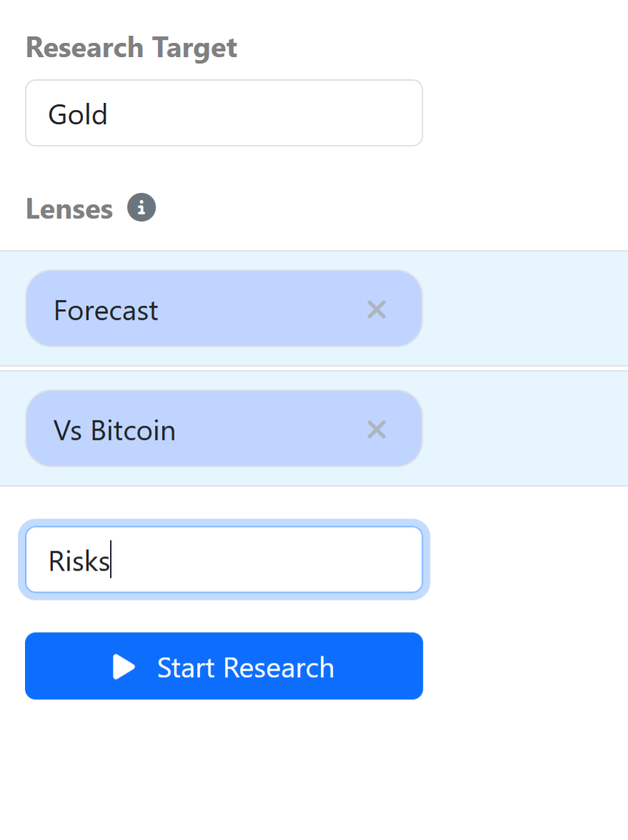Image resolution: width=628 pixels, height=840 pixels.
Task: Select the Forecast lens chip
Action: pos(224,309)
